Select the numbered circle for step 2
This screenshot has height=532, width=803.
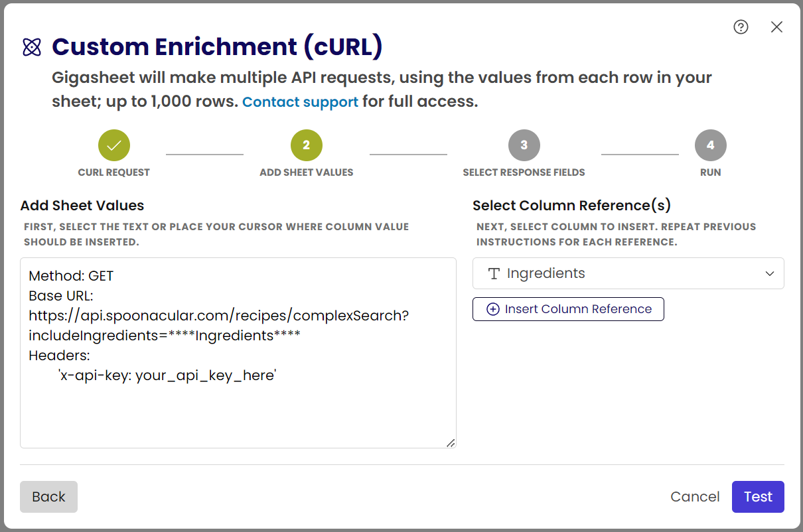(306, 145)
